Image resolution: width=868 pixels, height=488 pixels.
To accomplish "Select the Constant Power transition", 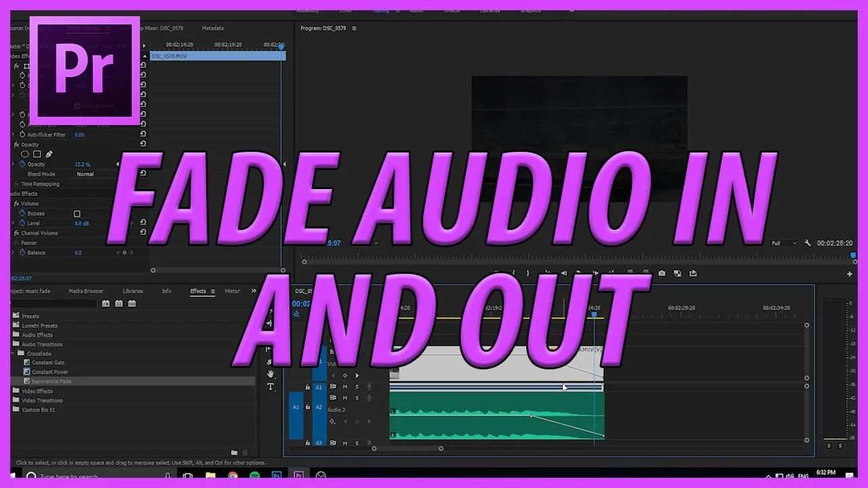I will pos(50,371).
